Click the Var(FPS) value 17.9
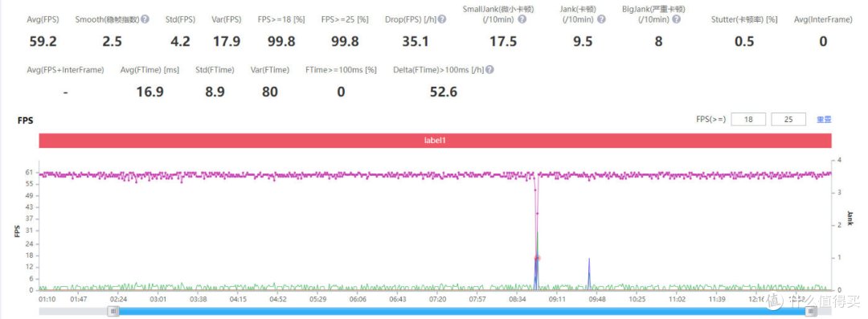Viewport: 868px width, 319px height. coord(227,42)
